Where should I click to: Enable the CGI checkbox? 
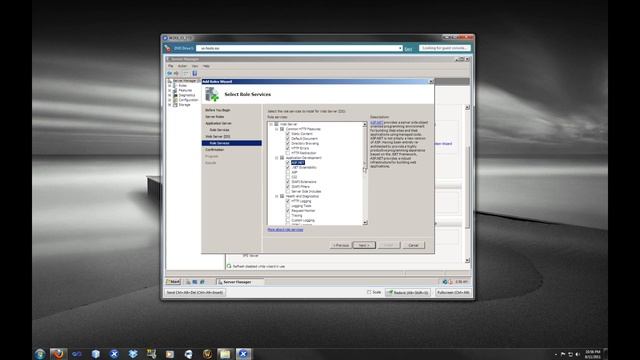288,177
